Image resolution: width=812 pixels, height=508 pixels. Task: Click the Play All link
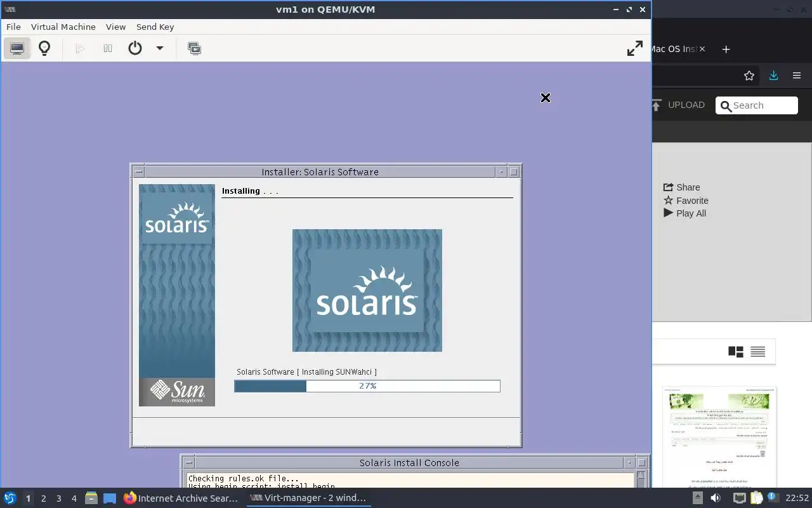tap(684, 213)
